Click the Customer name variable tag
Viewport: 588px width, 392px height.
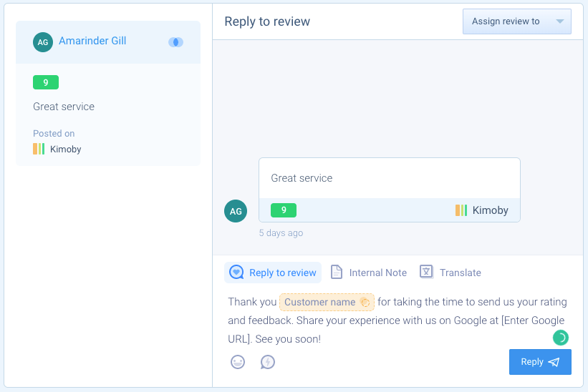pos(327,302)
